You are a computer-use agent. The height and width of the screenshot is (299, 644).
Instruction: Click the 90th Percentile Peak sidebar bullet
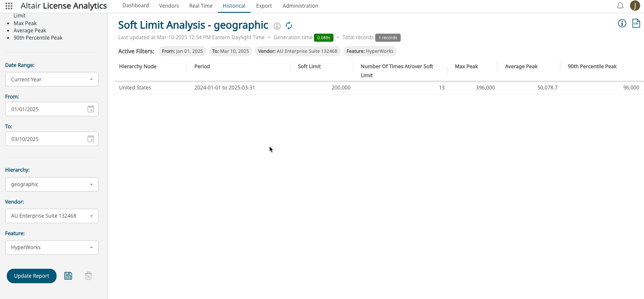[x=38, y=38]
